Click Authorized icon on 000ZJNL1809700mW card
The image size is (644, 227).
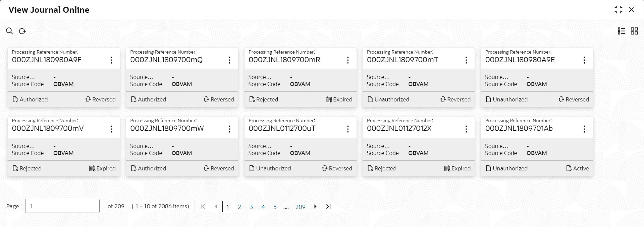pos(133,168)
